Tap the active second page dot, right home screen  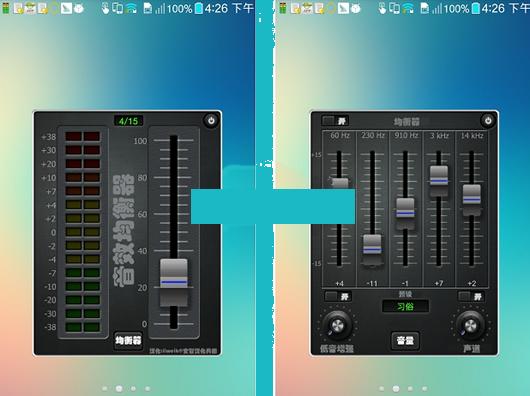pyautogui.click(x=396, y=389)
